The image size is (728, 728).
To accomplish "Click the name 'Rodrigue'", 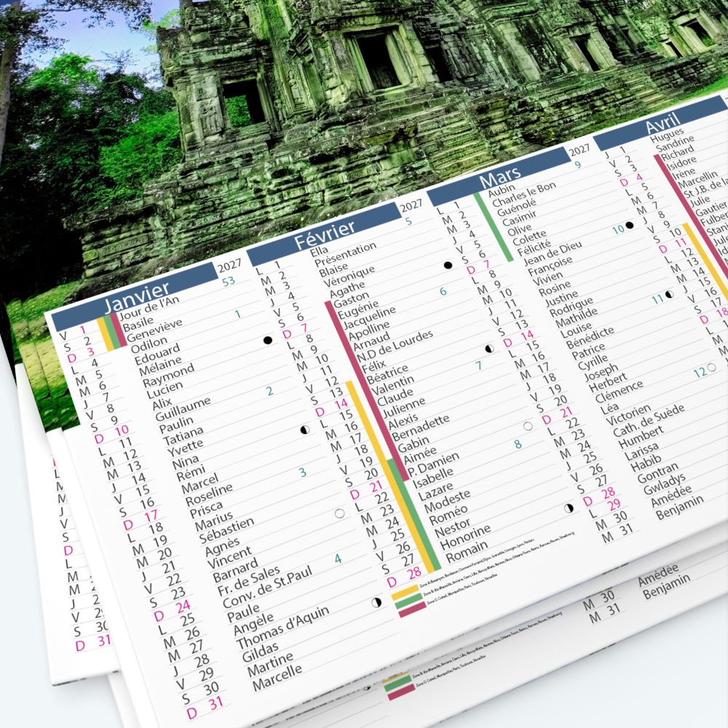I will pyautogui.click(x=571, y=307).
